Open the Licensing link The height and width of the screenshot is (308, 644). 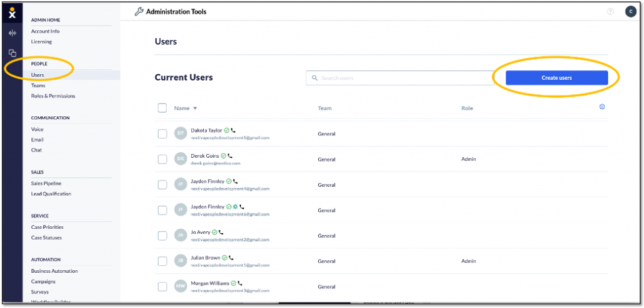[x=42, y=41]
